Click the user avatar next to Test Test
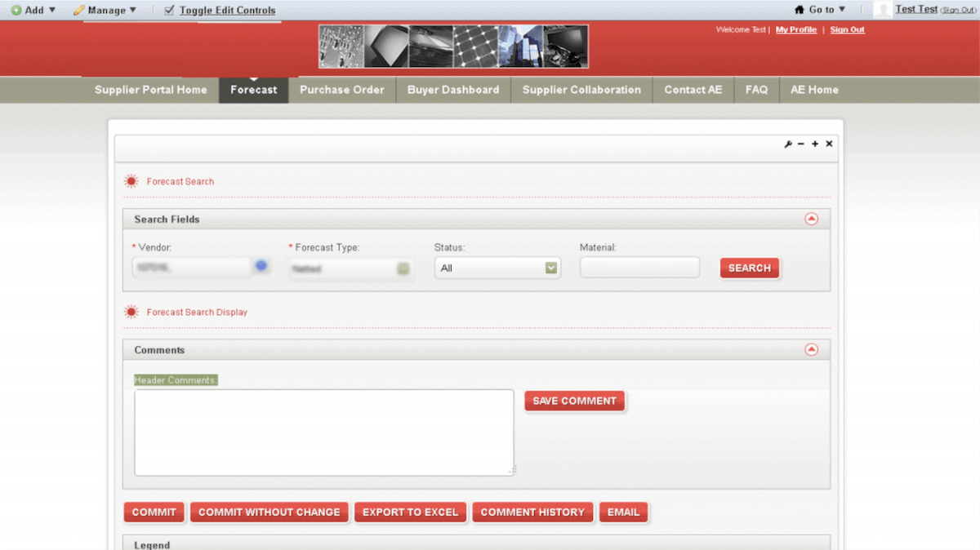 tap(882, 10)
